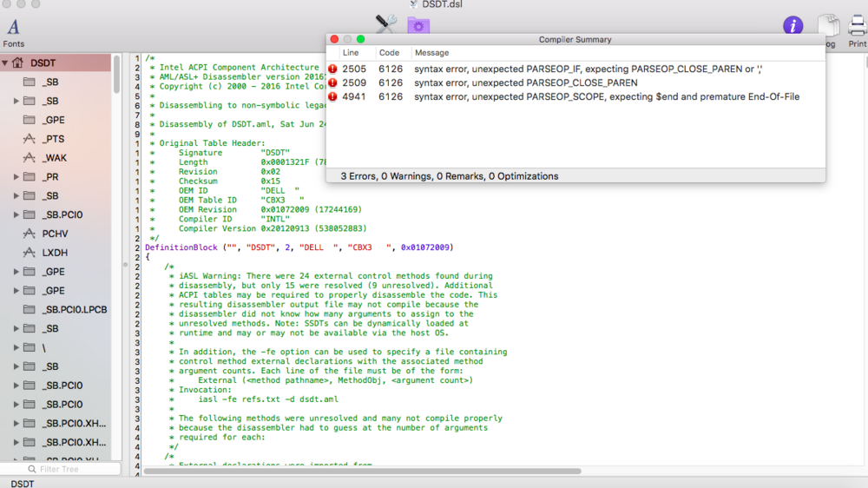Expand the _PR tree node
The image size is (868, 488).
click(x=16, y=177)
